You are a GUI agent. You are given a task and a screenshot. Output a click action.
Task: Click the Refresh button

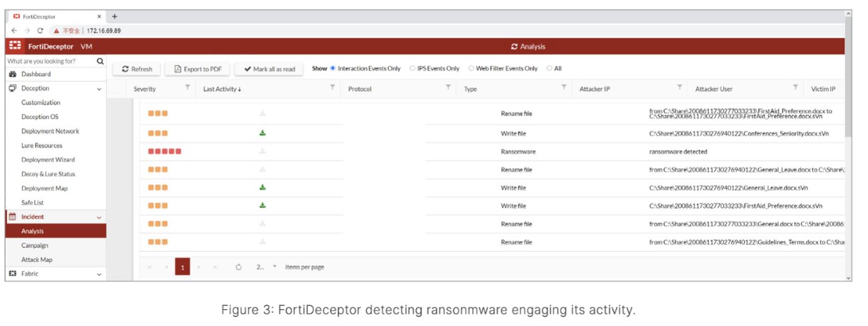(x=137, y=69)
